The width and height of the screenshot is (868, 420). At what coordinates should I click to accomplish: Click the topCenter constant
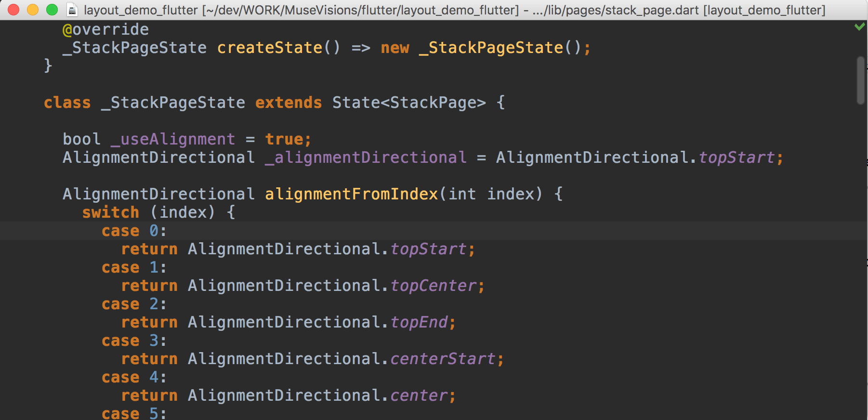tap(433, 286)
